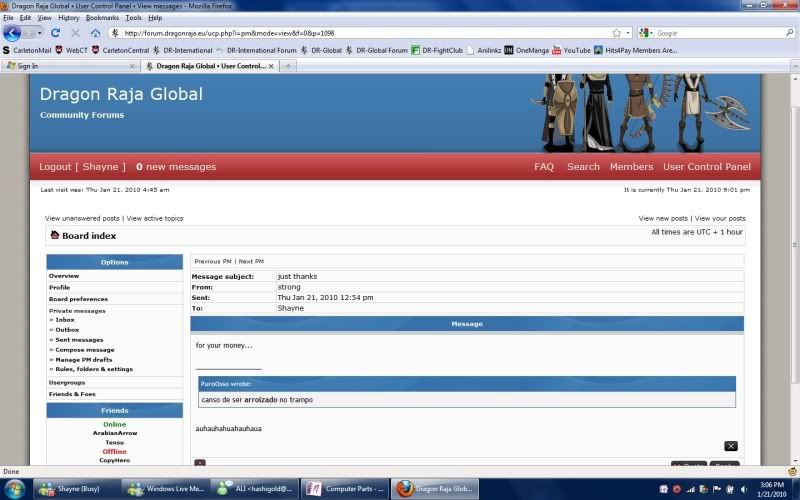Open Sent messages
Screen dimensions: 800x500
(79, 340)
